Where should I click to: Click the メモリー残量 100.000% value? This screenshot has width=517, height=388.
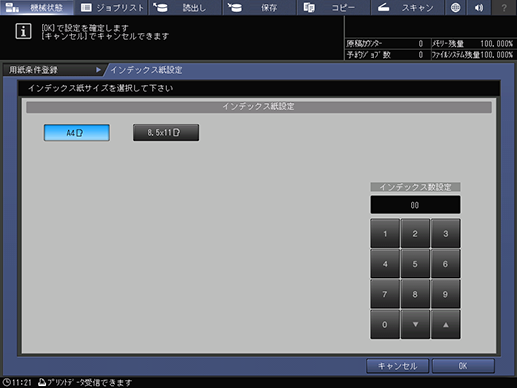click(x=496, y=44)
